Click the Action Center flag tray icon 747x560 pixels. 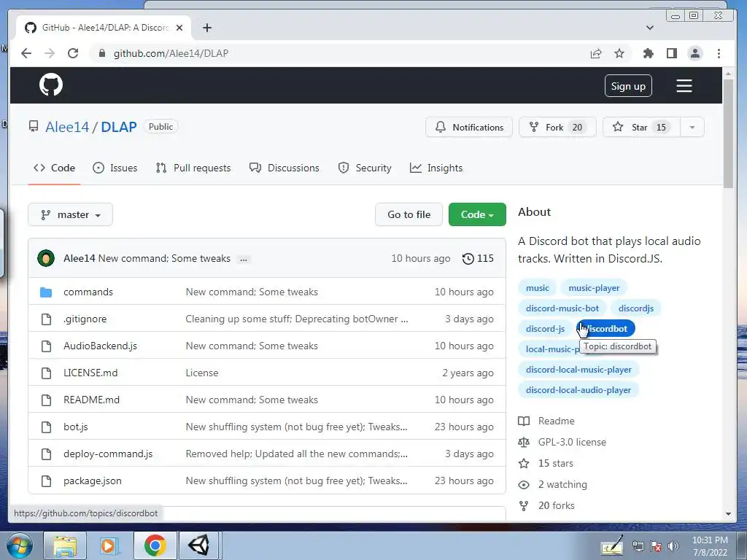[x=656, y=546]
